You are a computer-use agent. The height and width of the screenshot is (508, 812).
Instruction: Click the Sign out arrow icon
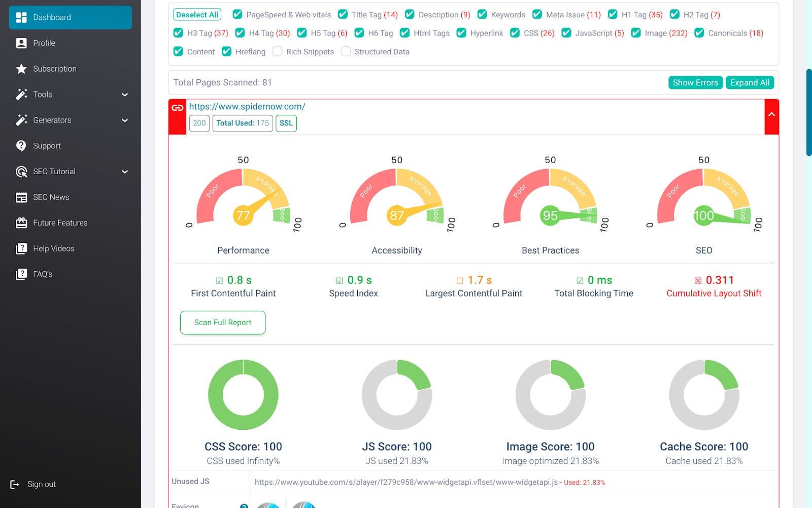(x=15, y=485)
